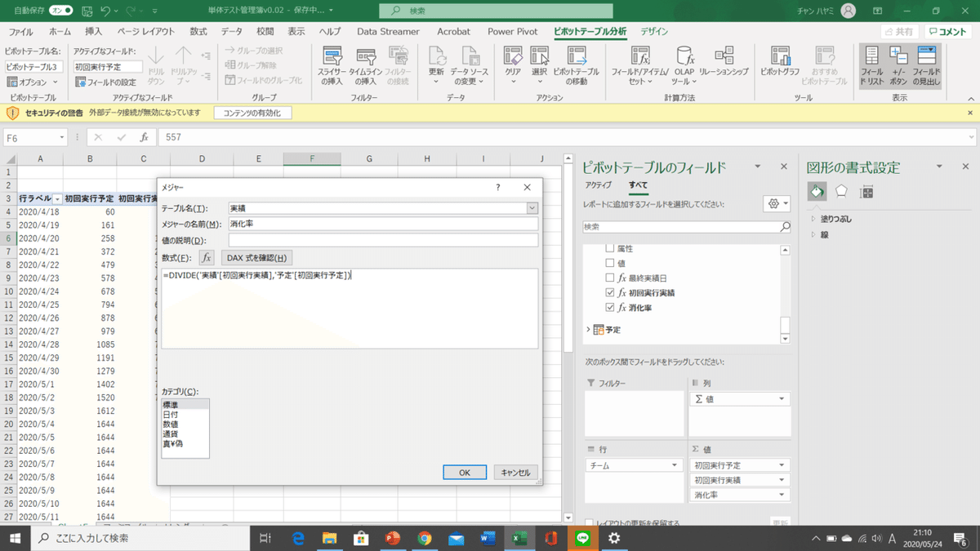The height and width of the screenshot is (551, 980).
Task: Open the effects pentagon icon in 図形の書式設定
Action: pyautogui.click(x=841, y=191)
